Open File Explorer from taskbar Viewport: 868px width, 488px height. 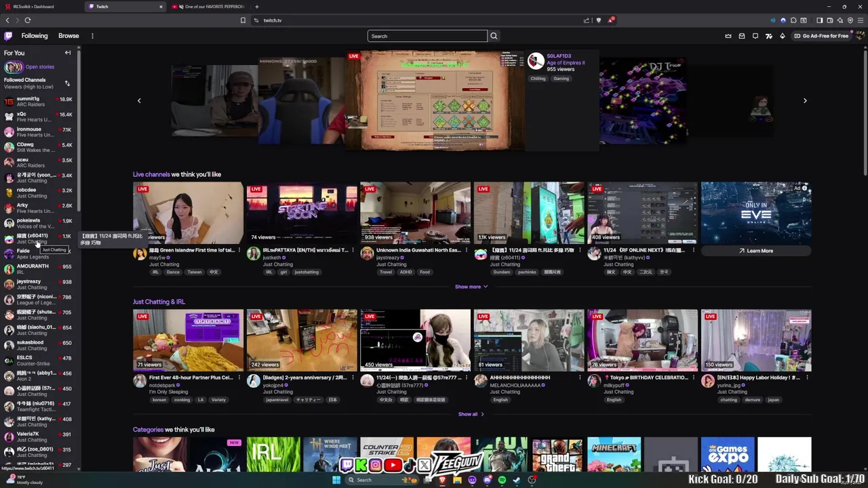point(457,480)
